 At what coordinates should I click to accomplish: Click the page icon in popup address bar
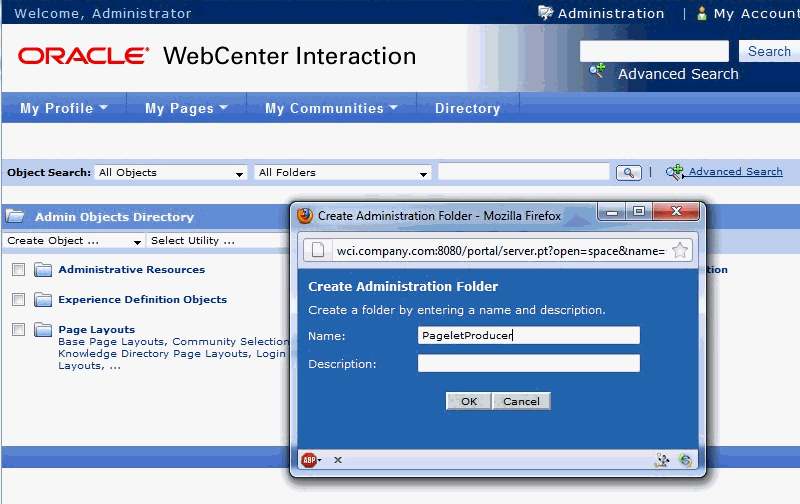coord(318,250)
